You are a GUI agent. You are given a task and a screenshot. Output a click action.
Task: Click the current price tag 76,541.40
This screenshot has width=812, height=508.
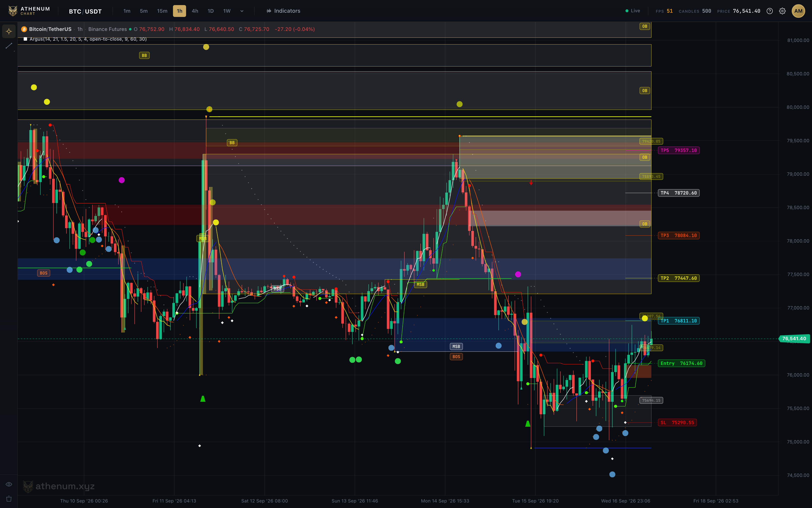(x=794, y=339)
